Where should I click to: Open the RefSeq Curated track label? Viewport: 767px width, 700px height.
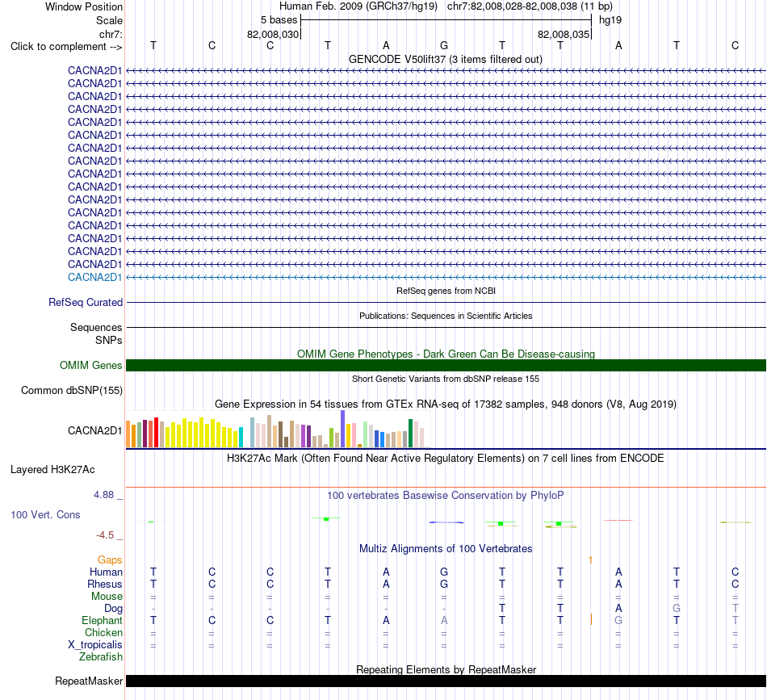86,302
